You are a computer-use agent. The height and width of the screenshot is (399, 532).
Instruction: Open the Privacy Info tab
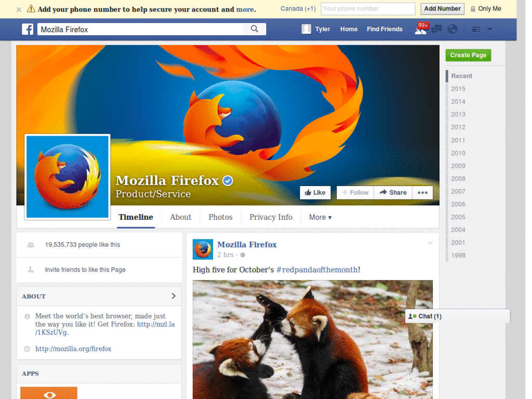[x=271, y=217]
